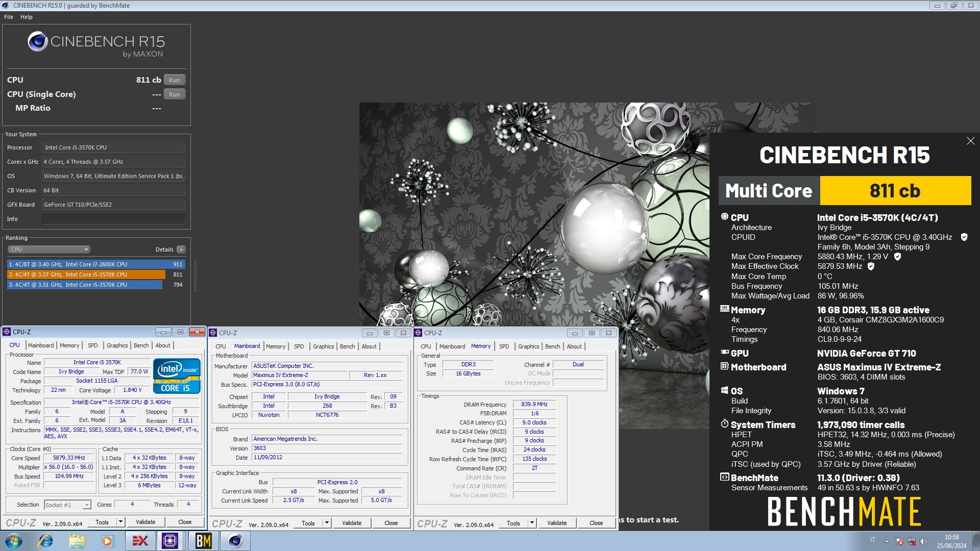The height and width of the screenshot is (551, 980).
Task: Open Memory tab in Mainboard CPU-Z window
Action: [276, 346]
